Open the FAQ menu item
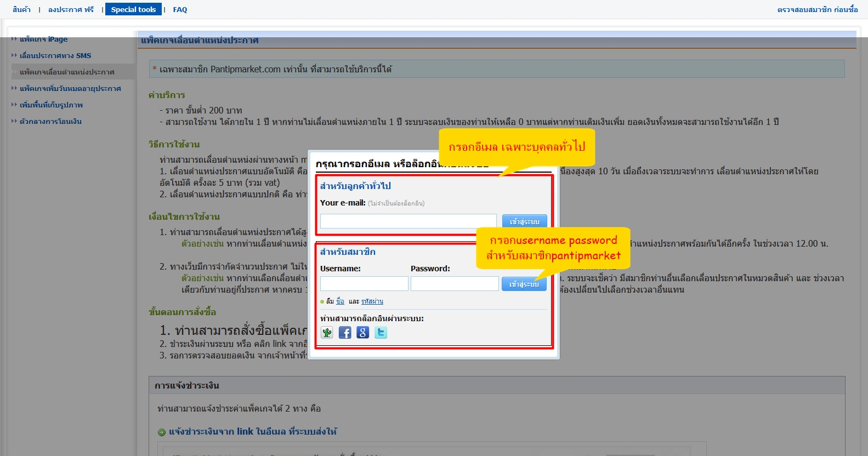Screen dimensions: 868x456 [x=180, y=9]
